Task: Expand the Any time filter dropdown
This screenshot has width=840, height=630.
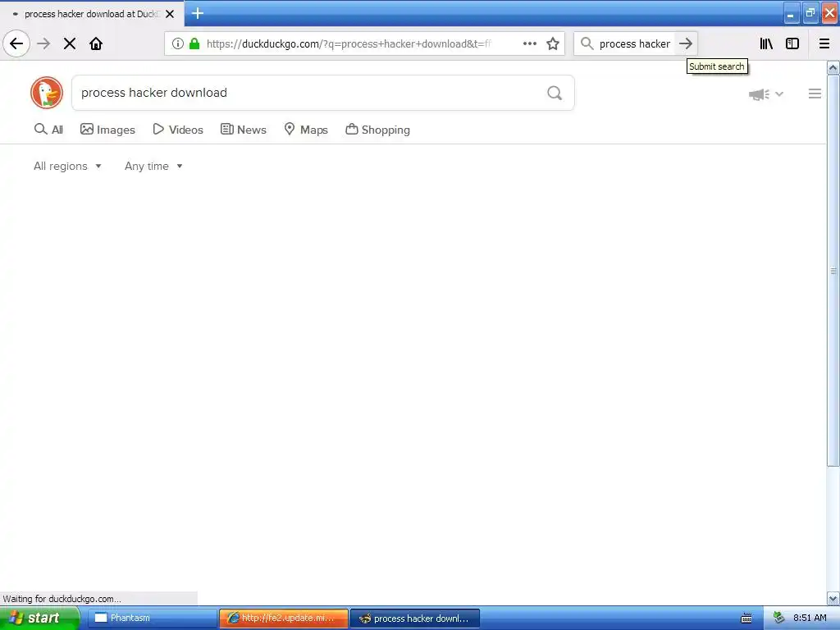Action: [153, 166]
